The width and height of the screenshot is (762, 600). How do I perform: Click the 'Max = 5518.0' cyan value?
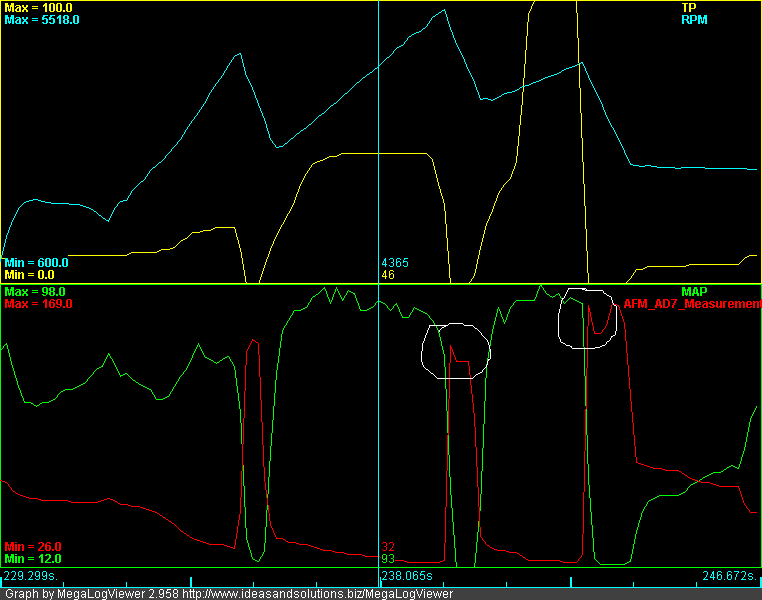pos(42,20)
